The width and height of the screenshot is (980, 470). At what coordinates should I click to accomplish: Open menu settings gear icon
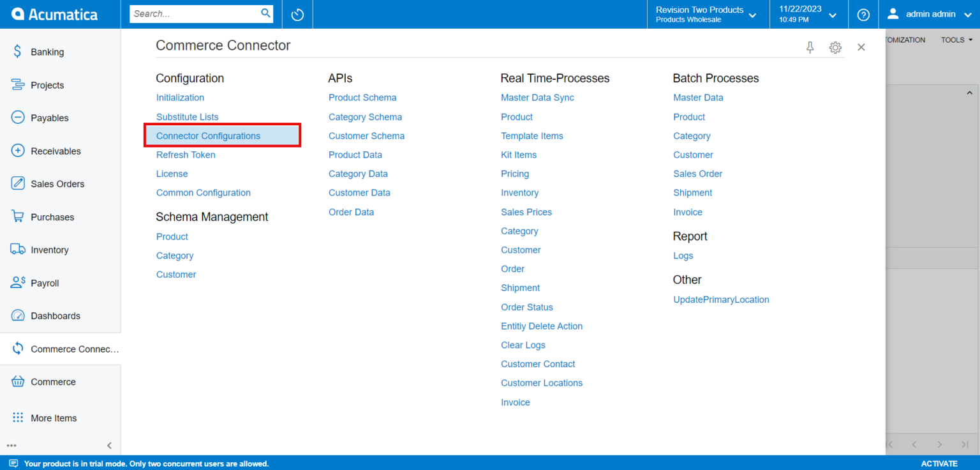point(835,47)
